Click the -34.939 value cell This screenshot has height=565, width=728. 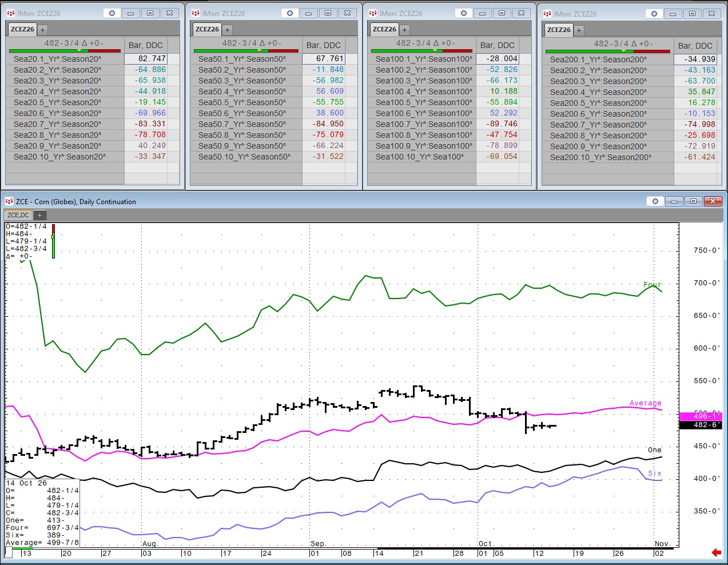(x=695, y=59)
